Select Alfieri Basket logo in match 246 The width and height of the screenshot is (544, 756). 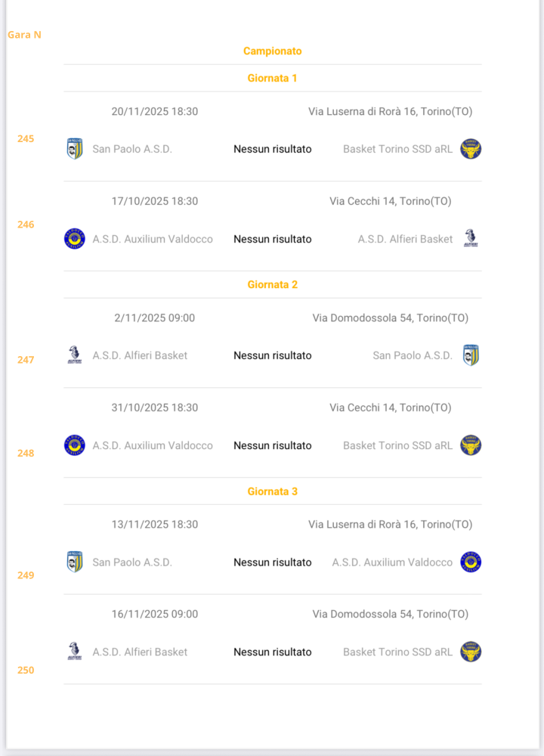(471, 239)
